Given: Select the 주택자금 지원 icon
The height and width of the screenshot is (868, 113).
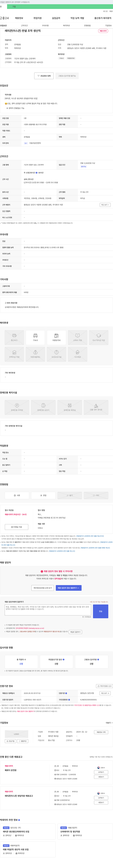Looking at the screenshot, I should pyautogui.click(x=14, y=354).
